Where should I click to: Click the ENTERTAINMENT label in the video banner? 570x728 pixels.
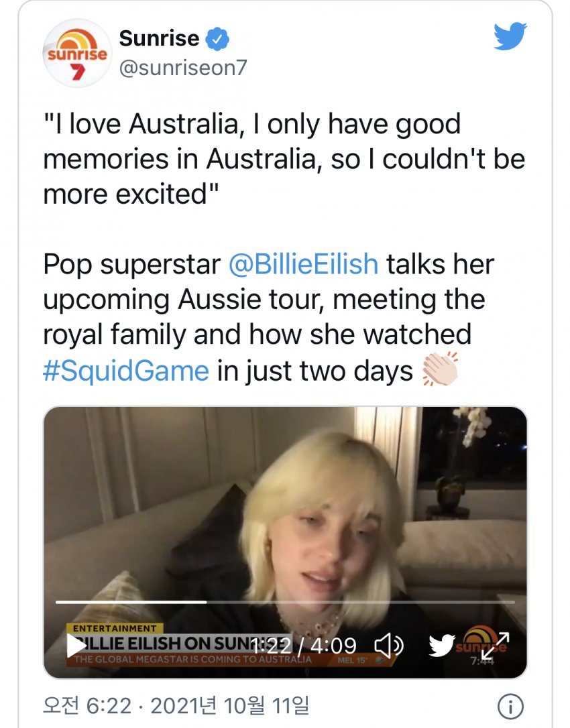[114, 628]
